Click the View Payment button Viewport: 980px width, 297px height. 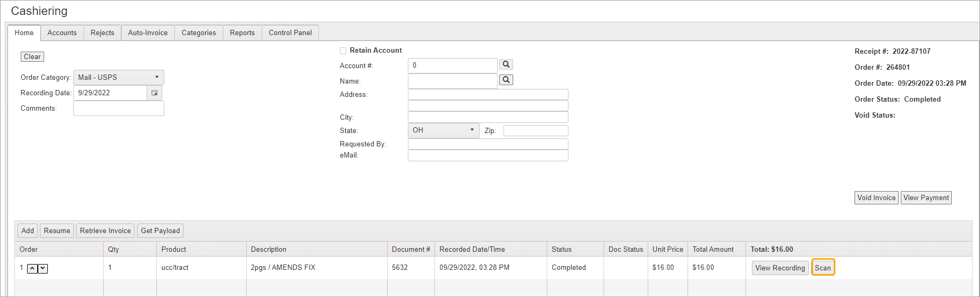coord(926,198)
